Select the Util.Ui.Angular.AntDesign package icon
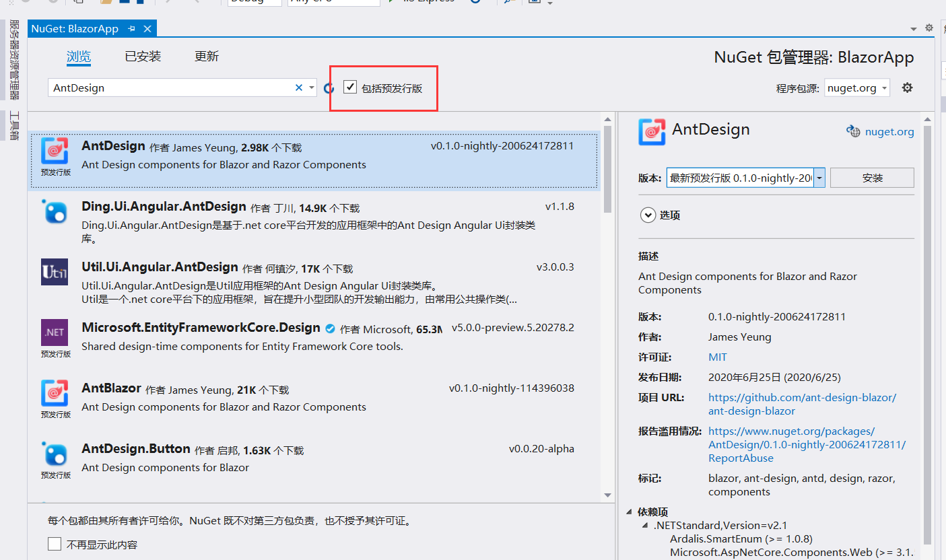 click(x=55, y=272)
